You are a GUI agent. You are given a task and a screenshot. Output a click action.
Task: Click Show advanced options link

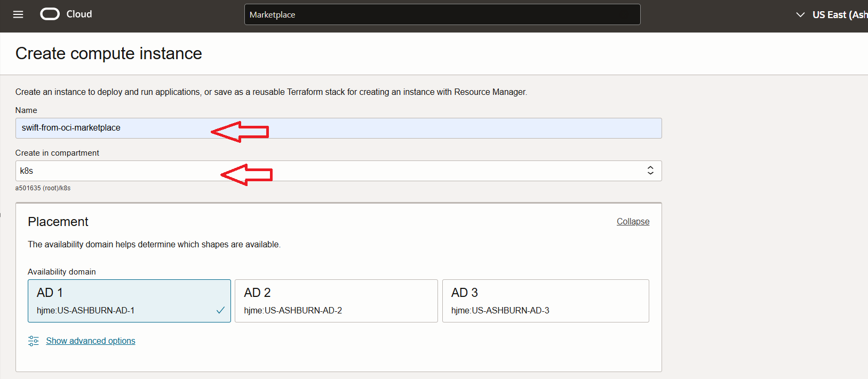(91, 341)
